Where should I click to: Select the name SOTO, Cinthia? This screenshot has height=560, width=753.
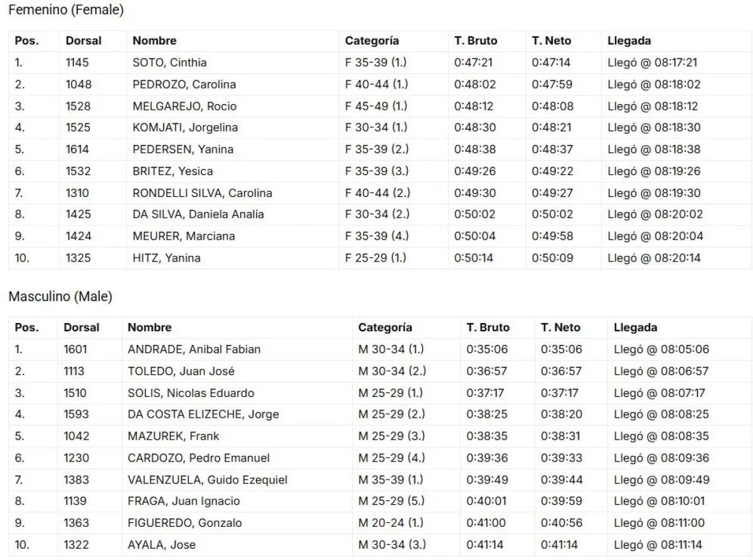click(169, 63)
